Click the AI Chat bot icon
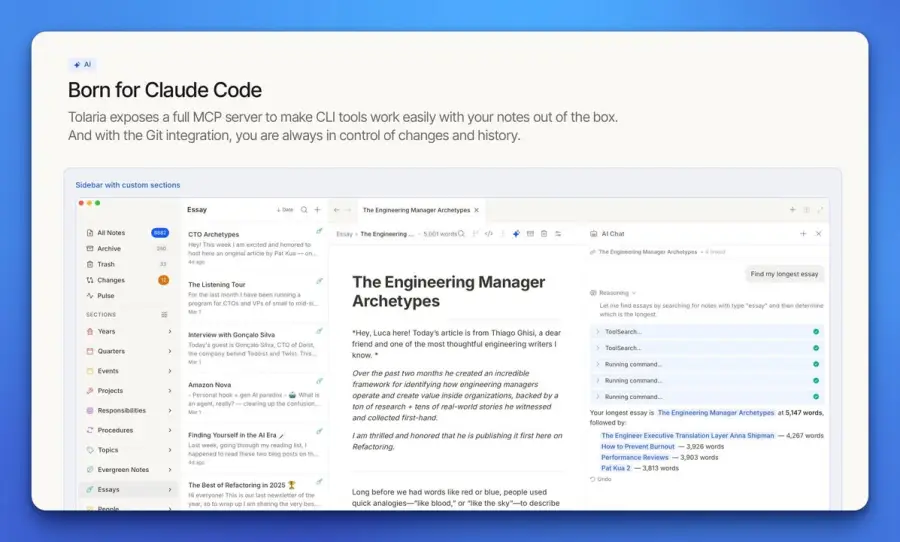The image size is (900, 542). click(x=593, y=234)
